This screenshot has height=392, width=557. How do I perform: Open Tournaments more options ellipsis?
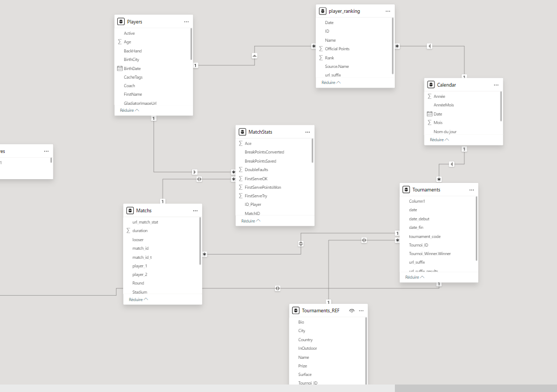(x=472, y=190)
